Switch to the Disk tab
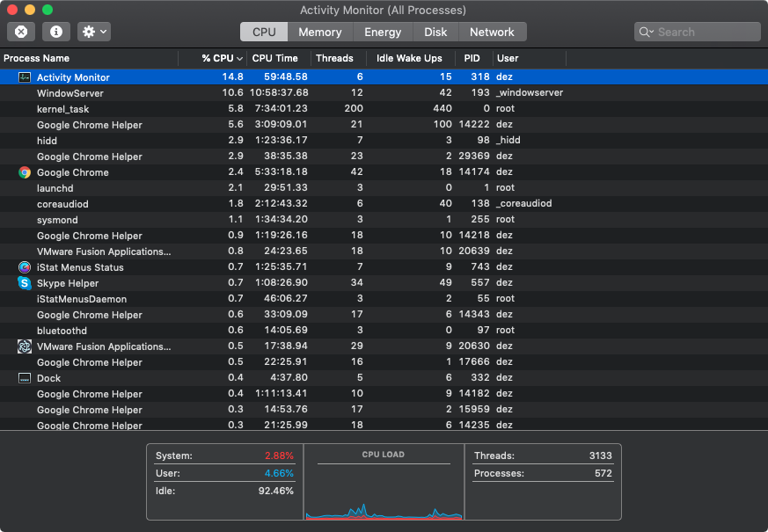The image size is (768, 532). pyautogui.click(x=435, y=32)
